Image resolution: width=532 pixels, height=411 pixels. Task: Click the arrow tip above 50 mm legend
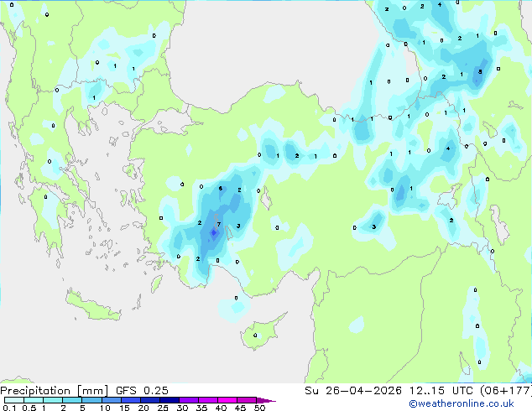tap(266, 400)
